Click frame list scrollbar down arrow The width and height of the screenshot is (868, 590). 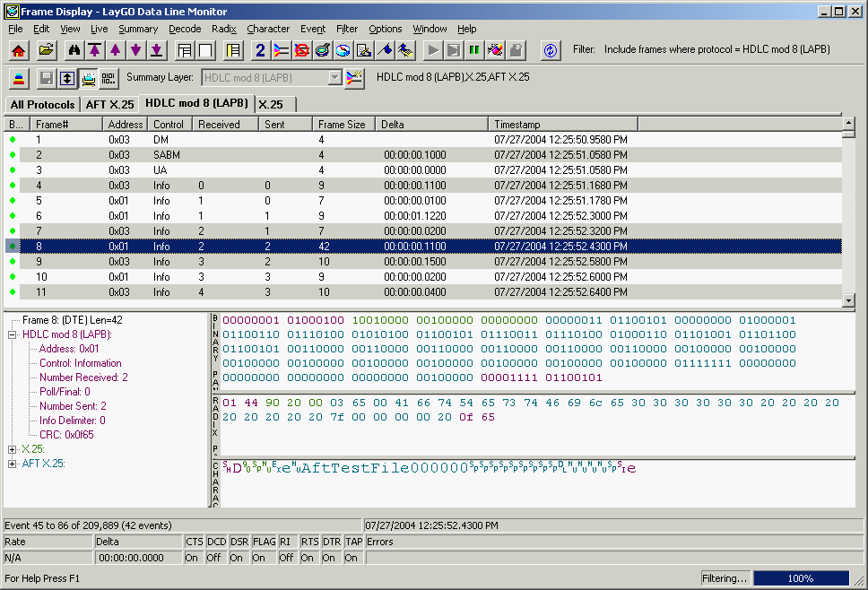(x=848, y=300)
